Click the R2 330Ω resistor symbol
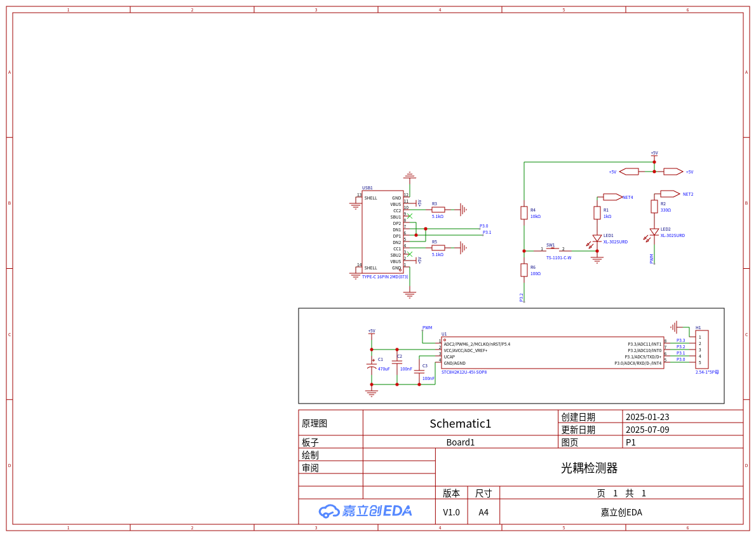Screen dimensions: 756x537 pos(654,207)
